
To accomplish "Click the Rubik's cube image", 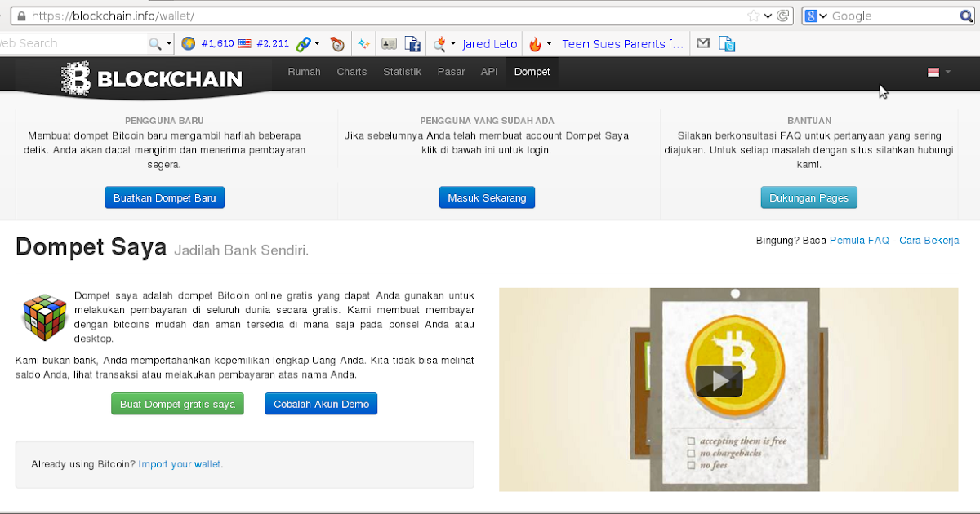I will [x=44, y=316].
